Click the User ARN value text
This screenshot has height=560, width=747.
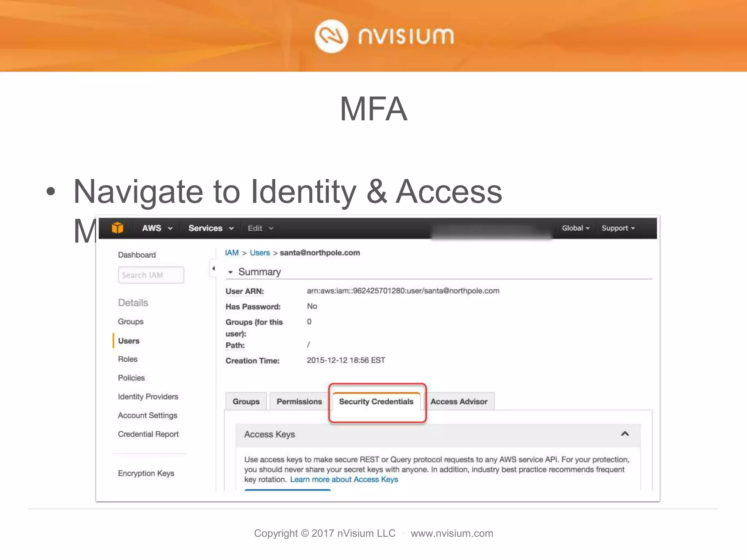403,291
